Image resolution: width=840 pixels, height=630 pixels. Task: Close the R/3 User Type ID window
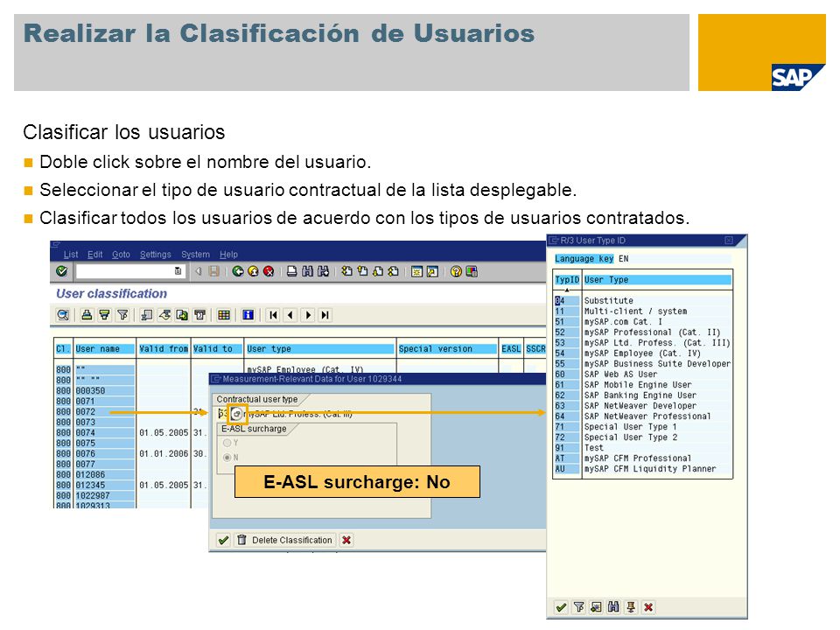(729, 241)
